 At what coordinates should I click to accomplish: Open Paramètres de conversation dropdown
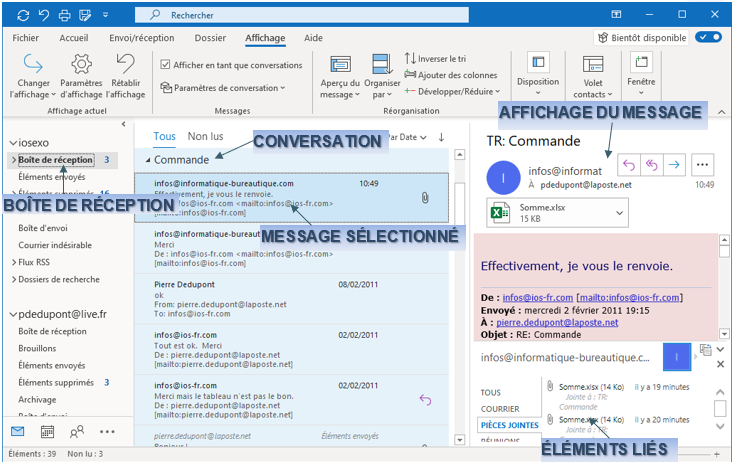(223, 88)
